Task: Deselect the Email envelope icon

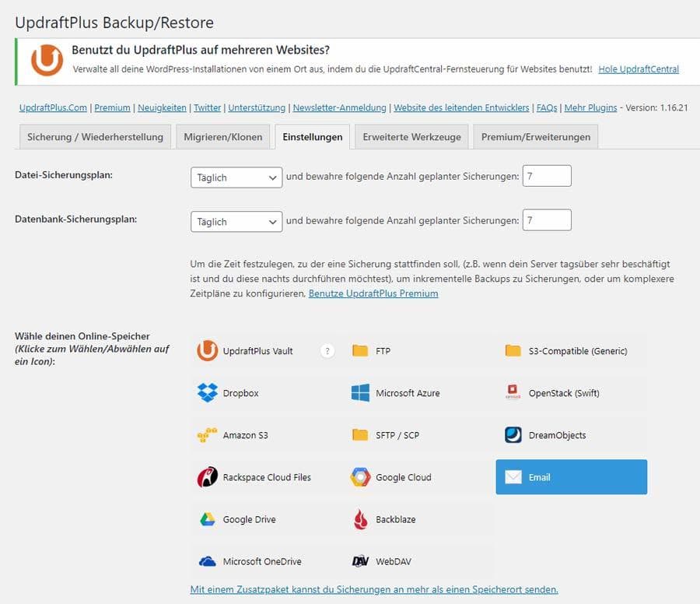Action: (513, 476)
